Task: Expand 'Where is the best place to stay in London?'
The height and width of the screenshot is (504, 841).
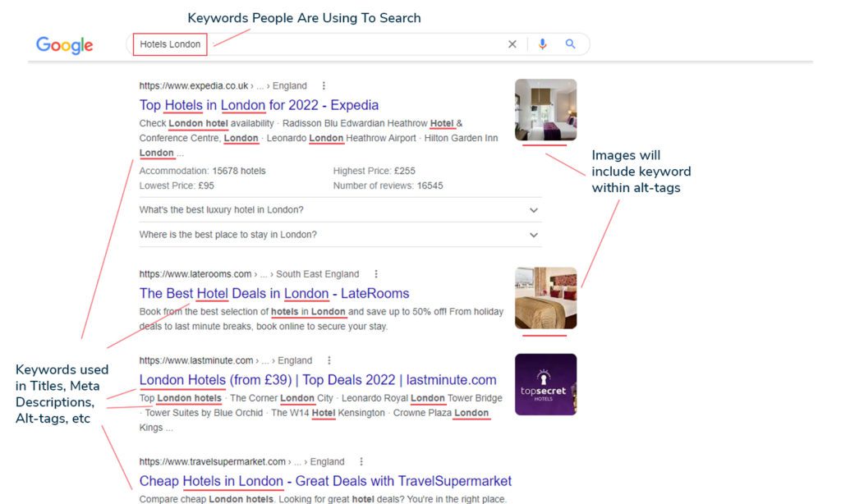Action: (340, 234)
